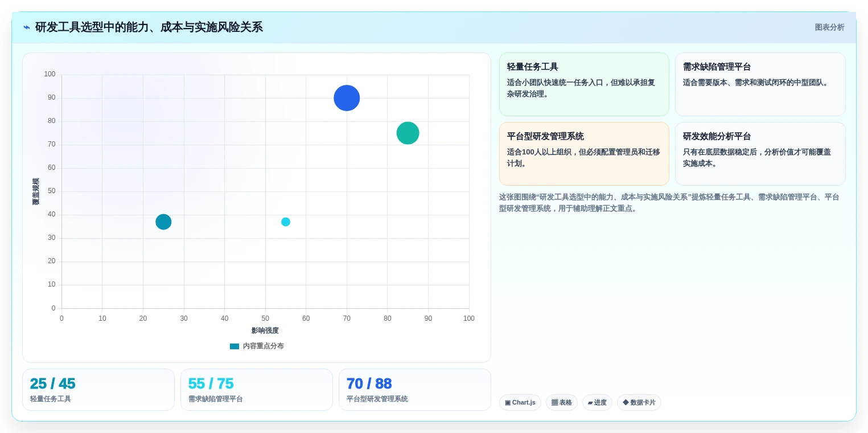Click the 内容重点分布 legend label
The width and height of the screenshot is (868, 433).
(x=263, y=346)
